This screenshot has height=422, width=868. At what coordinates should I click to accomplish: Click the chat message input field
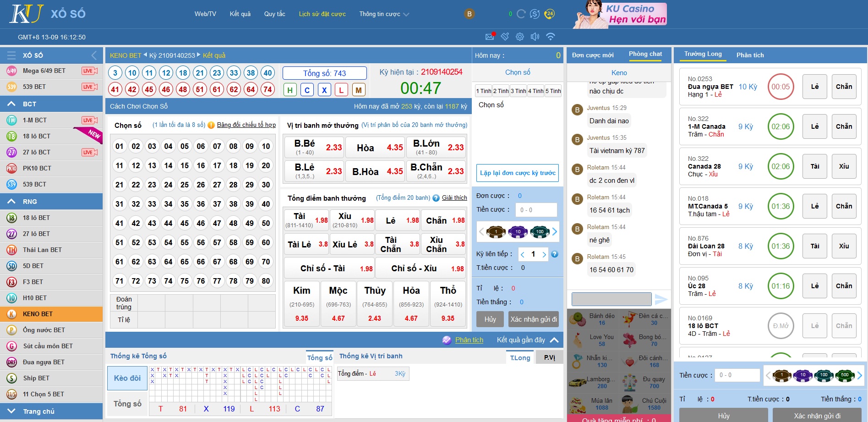click(x=611, y=299)
